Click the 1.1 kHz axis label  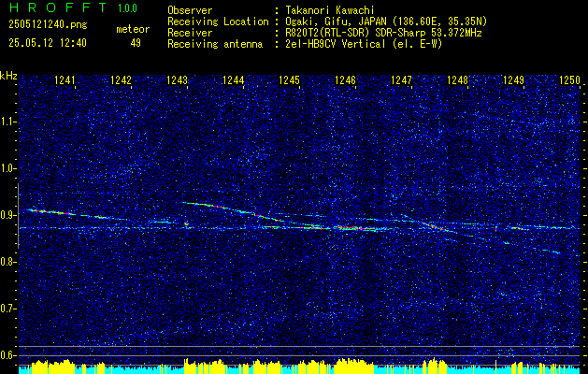pyautogui.click(x=8, y=122)
